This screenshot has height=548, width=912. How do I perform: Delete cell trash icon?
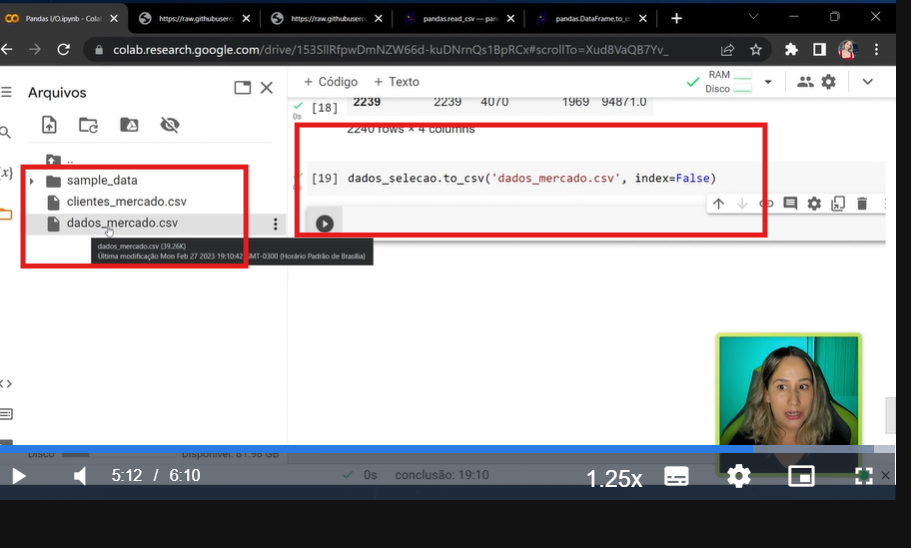pyautogui.click(x=862, y=204)
